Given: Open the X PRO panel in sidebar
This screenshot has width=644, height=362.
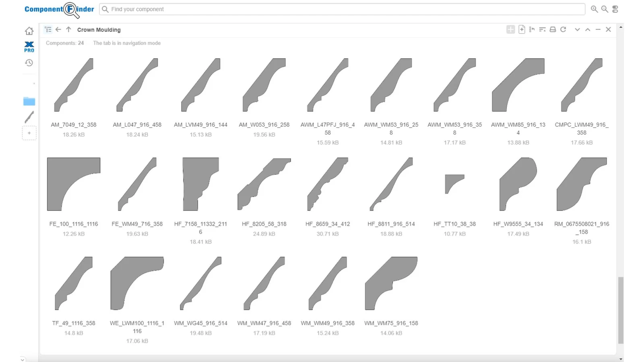Looking at the screenshot, I should pos(29,47).
